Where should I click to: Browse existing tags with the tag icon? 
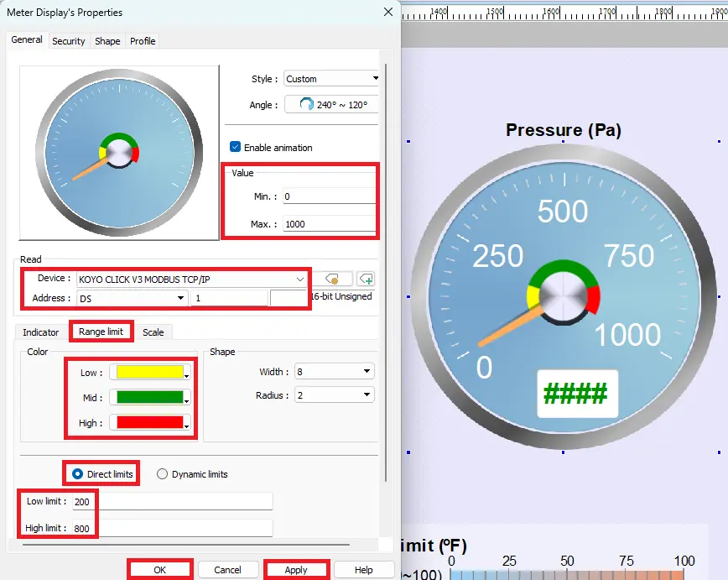(333, 278)
